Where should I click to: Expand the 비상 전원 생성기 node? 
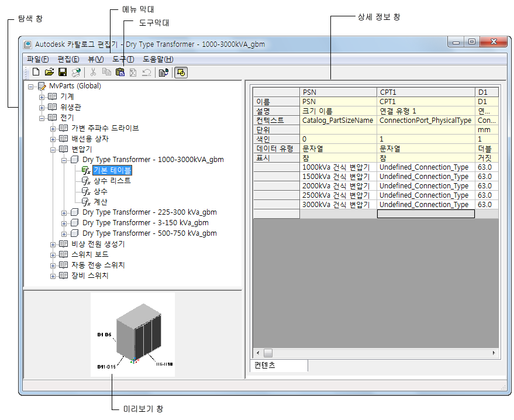point(53,245)
